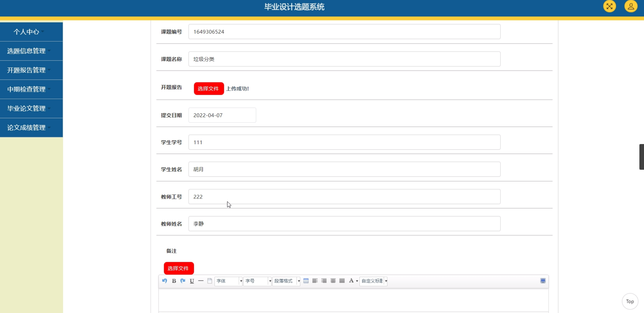This screenshot has width=644, height=313.
Task: Click the 学生学号 input field
Action: [344, 142]
